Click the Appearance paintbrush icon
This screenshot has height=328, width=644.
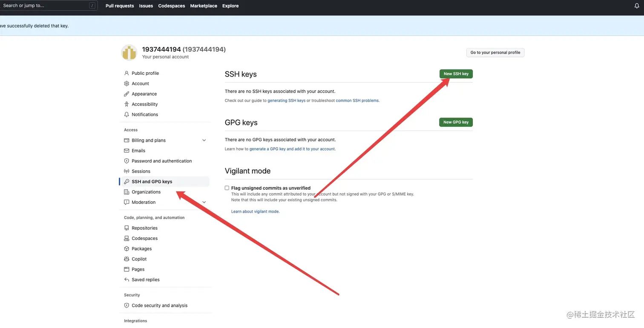pyautogui.click(x=126, y=94)
